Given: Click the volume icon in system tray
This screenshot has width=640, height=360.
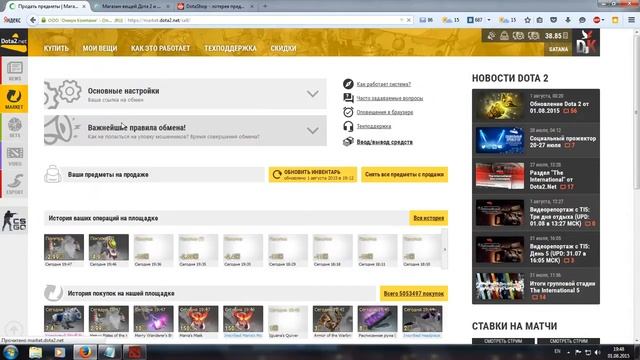Looking at the screenshot, I should 598,352.
